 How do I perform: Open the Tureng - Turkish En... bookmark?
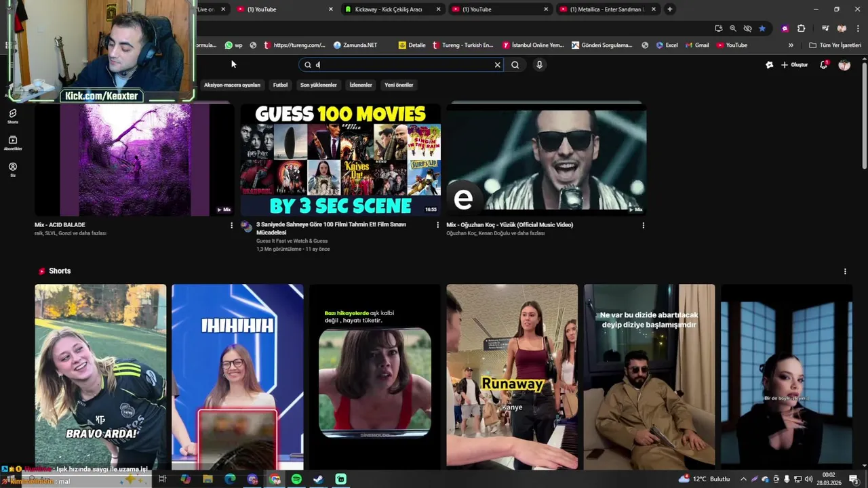pos(463,45)
